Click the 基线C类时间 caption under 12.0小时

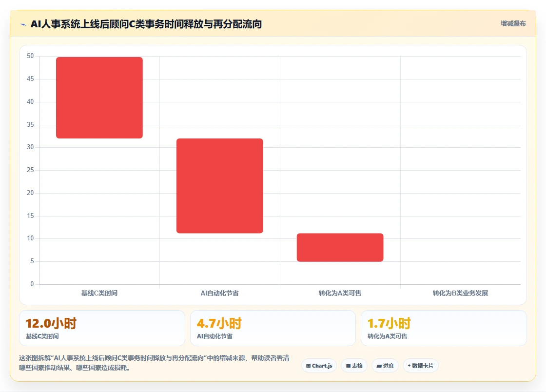click(x=42, y=336)
